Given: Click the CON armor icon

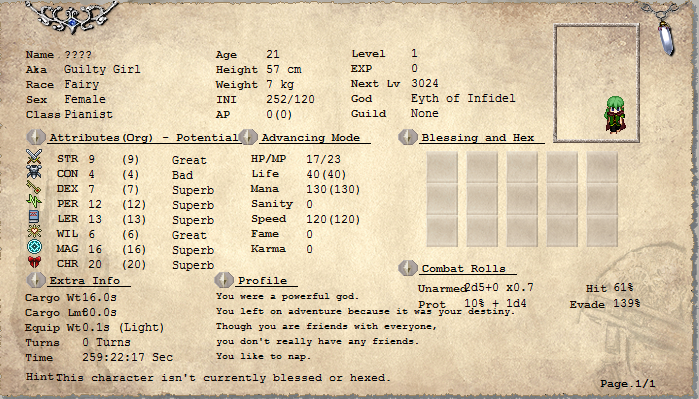Looking at the screenshot, I should (x=34, y=172).
